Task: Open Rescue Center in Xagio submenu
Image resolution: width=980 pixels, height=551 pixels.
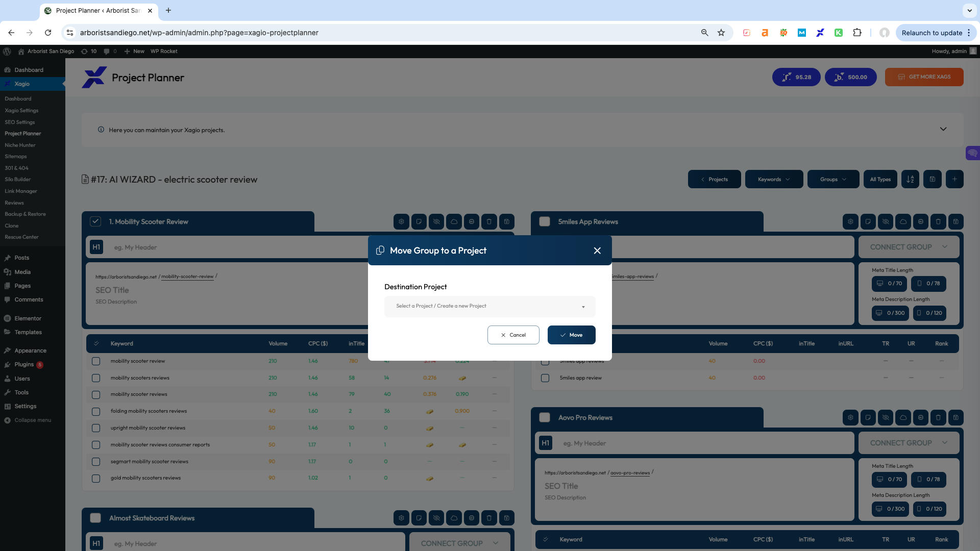Action: tap(21, 237)
